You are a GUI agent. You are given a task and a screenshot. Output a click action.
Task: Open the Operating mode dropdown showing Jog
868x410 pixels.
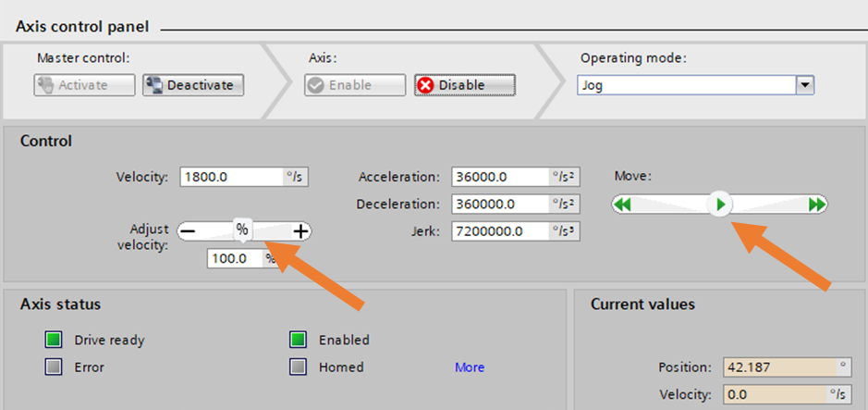coord(695,86)
